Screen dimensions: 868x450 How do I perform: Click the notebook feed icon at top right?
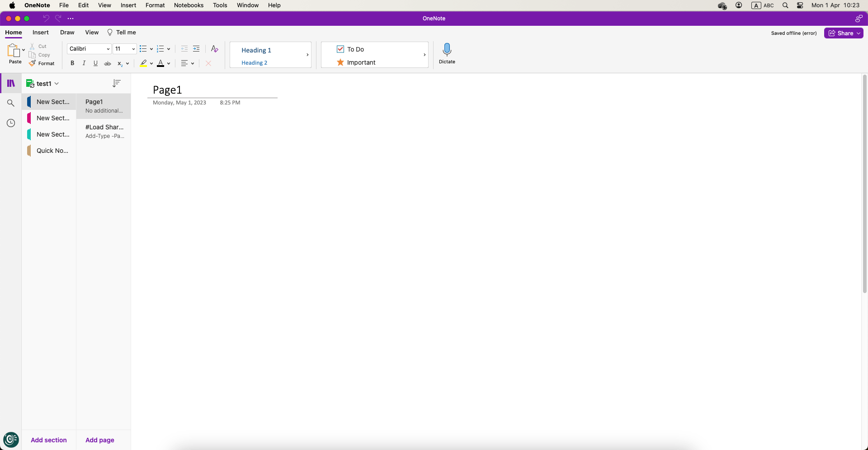tap(859, 19)
